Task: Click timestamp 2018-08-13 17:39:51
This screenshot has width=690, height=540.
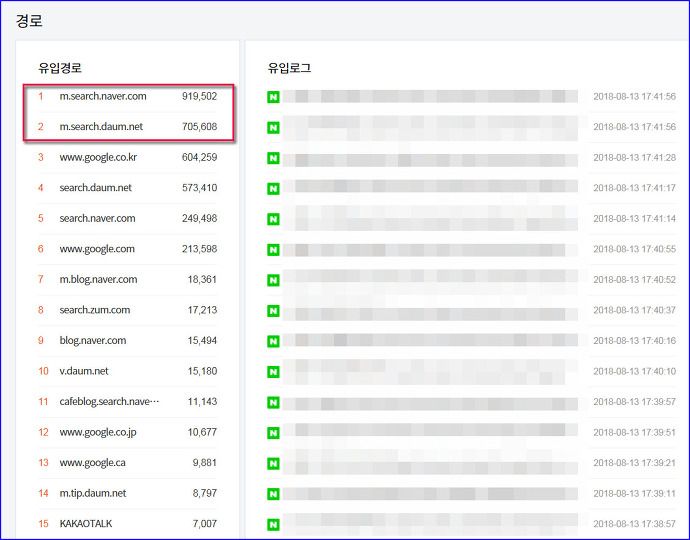Action: pos(634,433)
